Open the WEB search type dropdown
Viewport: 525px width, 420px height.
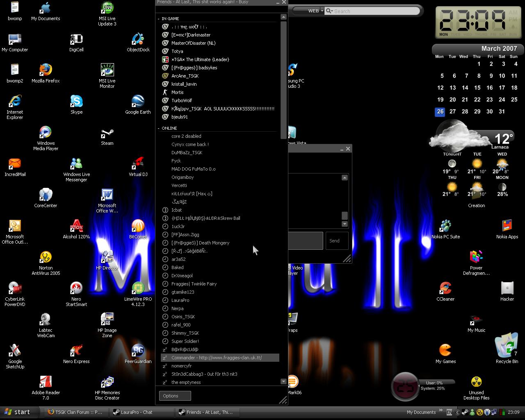point(315,11)
